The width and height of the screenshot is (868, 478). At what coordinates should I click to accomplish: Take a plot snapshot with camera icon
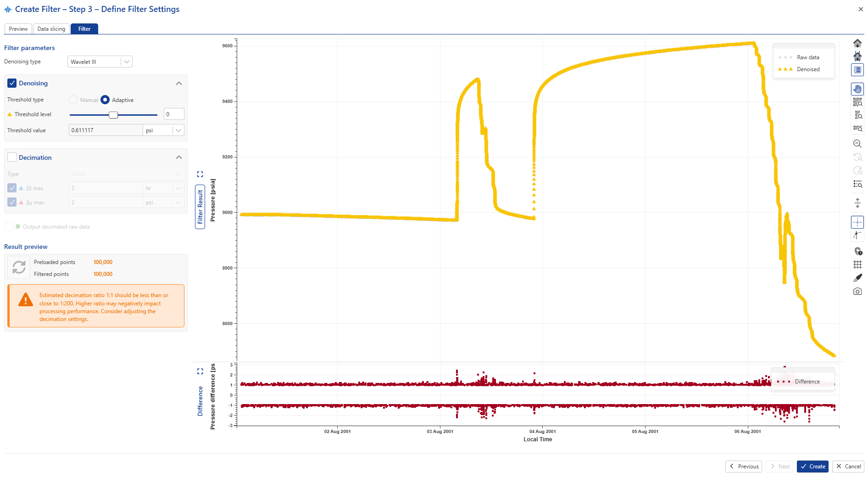tap(857, 291)
